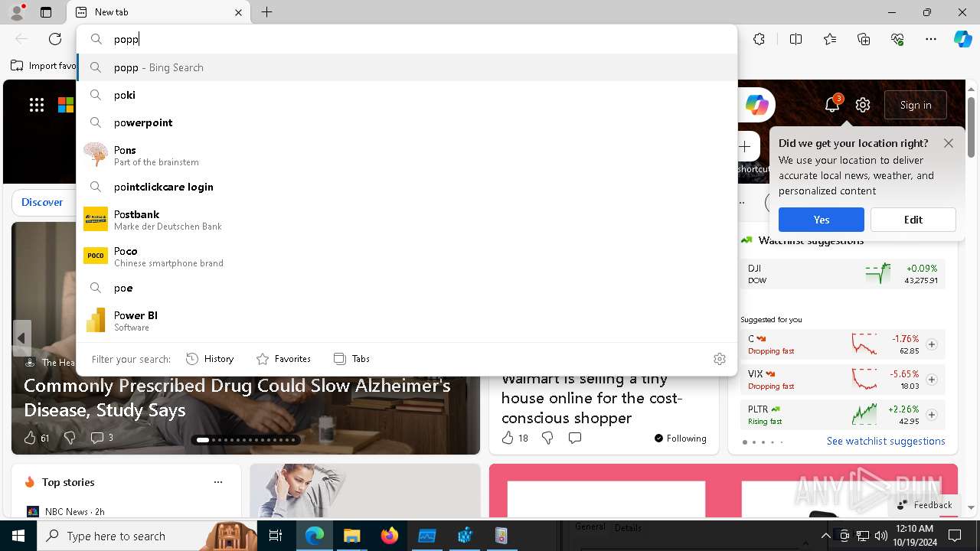The width and height of the screenshot is (980, 551).
Task: Open the notifications bell with badge
Action: pos(832,105)
